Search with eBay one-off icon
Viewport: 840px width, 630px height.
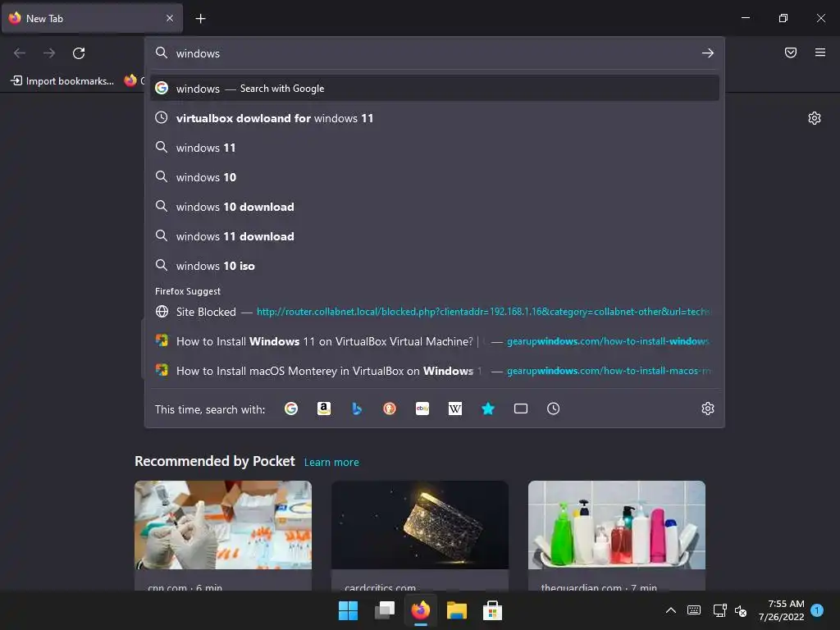(x=422, y=409)
